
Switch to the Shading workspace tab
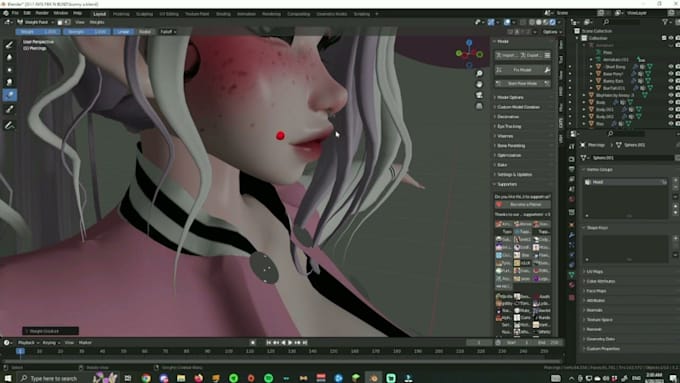[223, 14]
